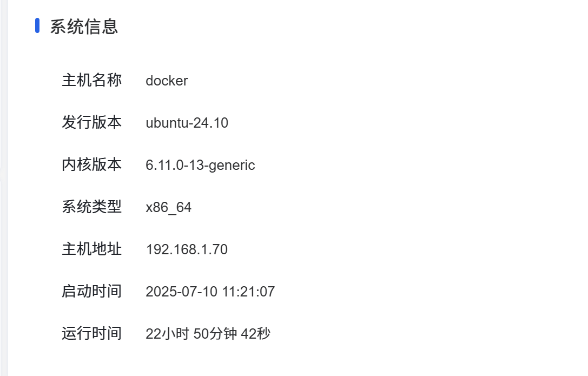This screenshot has width=588, height=376.
Task: Click the 6.11.0-13-generic kernel value
Action: (200, 166)
